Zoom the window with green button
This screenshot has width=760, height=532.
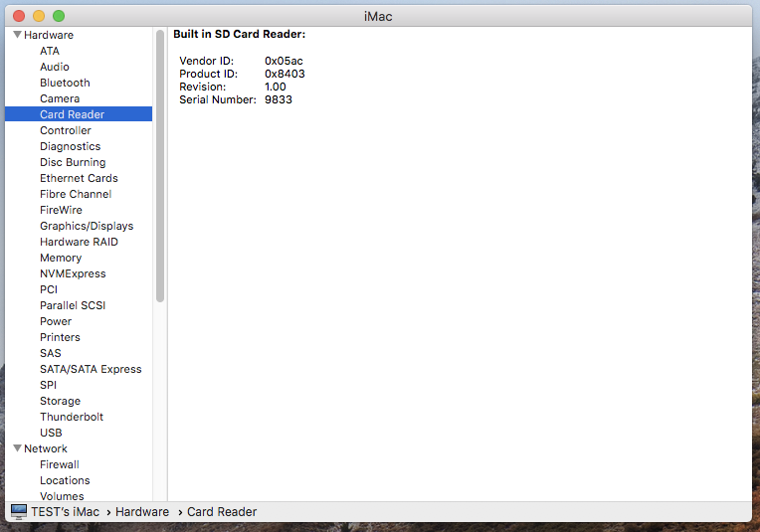click(x=59, y=16)
